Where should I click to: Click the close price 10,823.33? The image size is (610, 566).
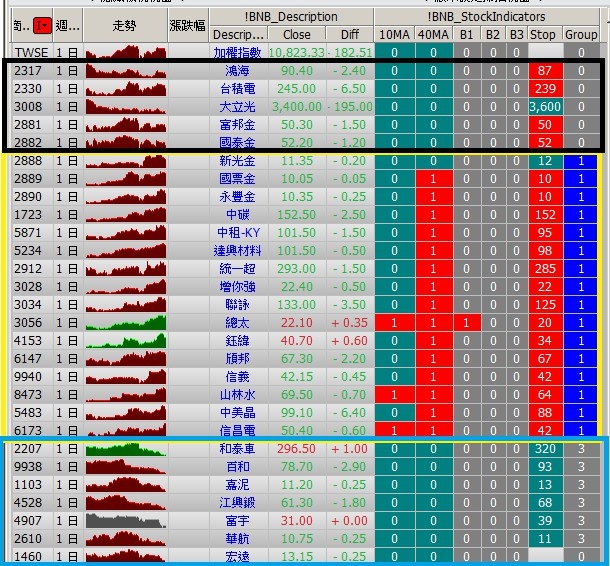pos(296,53)
